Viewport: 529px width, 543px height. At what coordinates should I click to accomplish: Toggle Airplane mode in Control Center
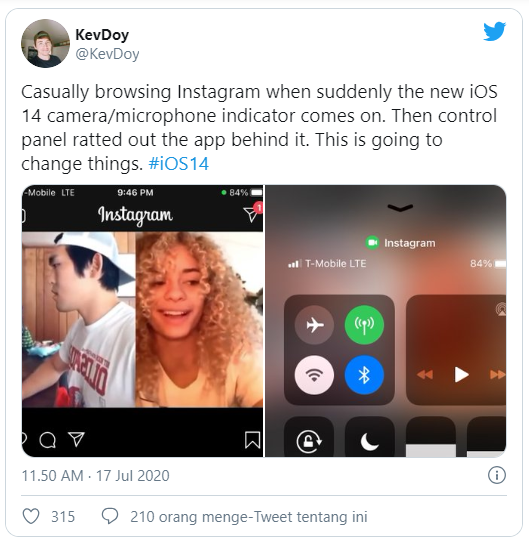click(314, 325)
